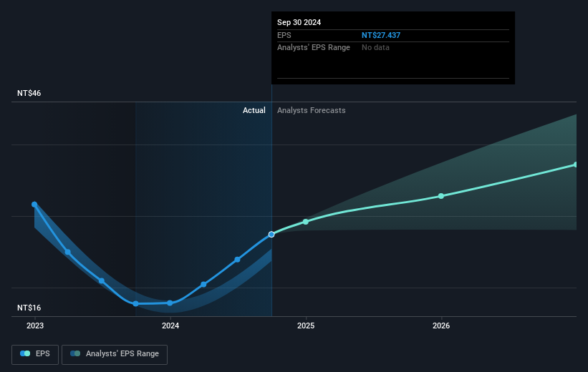
Task: Click the EPS data point at 2024
Action: pyautogui.click(x=170, y=303)
